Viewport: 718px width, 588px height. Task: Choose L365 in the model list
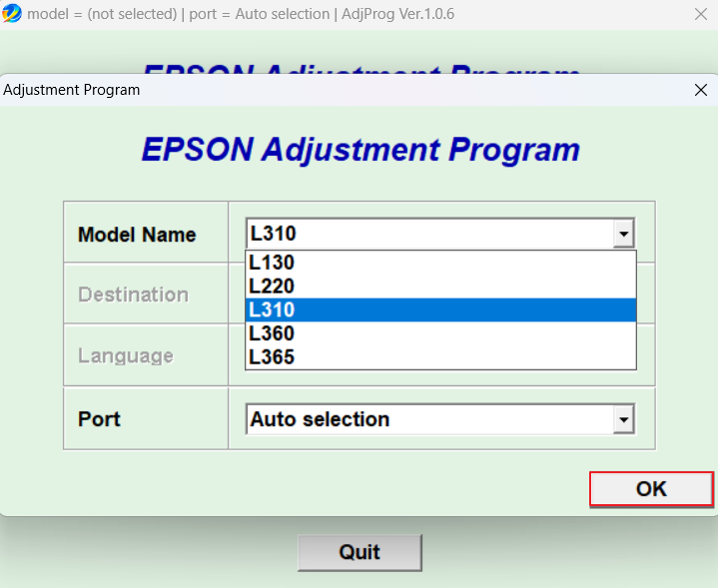click(439, 357)
